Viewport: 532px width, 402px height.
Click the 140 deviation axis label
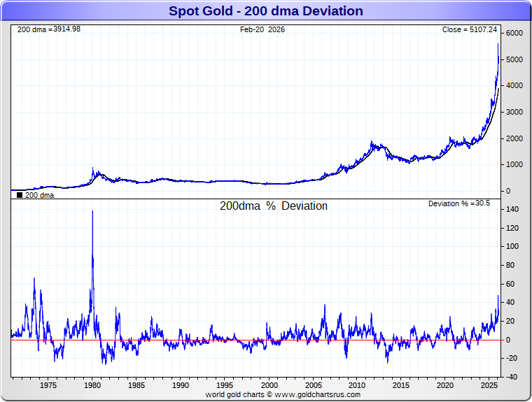point(512,210)
